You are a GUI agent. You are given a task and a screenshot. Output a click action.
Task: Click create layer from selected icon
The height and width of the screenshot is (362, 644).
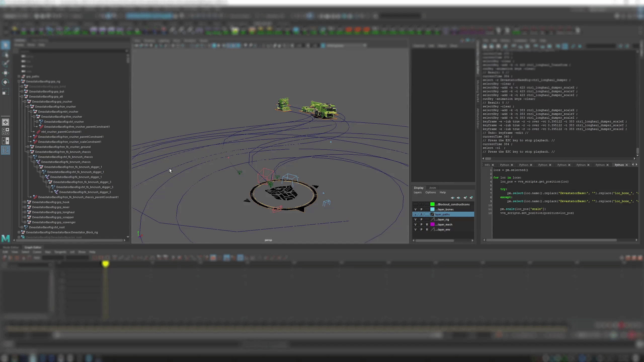pyautogui.click(x=471, y=198)
